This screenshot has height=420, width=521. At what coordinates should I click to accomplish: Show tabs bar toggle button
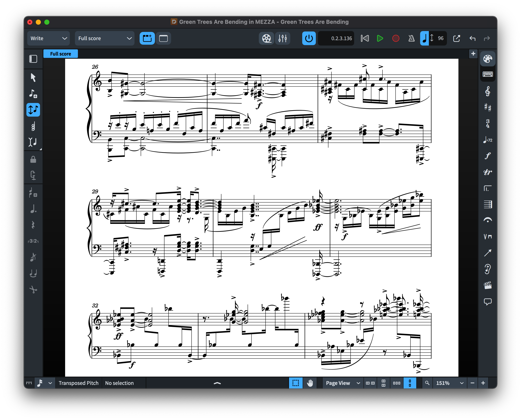(147, 38)
